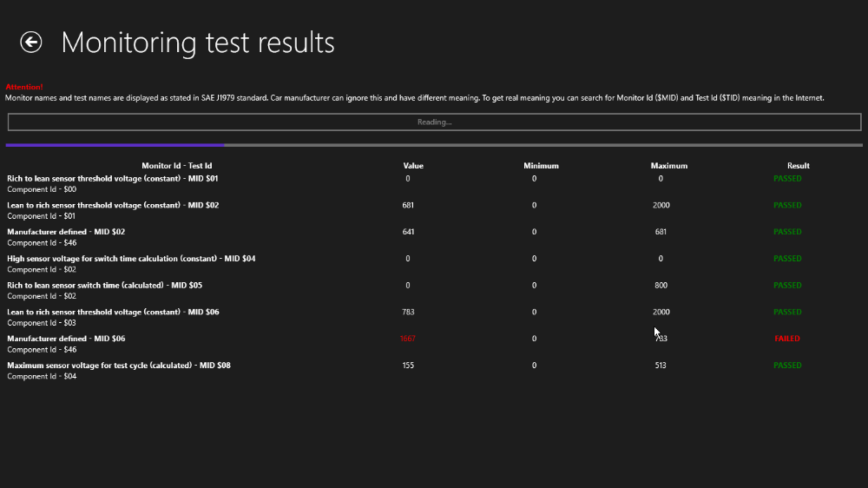
Task: Click the red value 1667
Action: [408, 339]
